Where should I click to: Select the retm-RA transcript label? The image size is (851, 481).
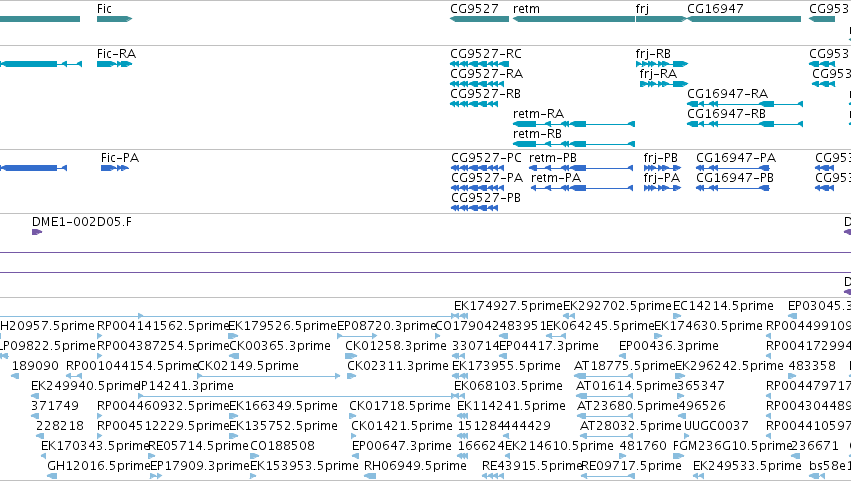click(x=539, y=114)
